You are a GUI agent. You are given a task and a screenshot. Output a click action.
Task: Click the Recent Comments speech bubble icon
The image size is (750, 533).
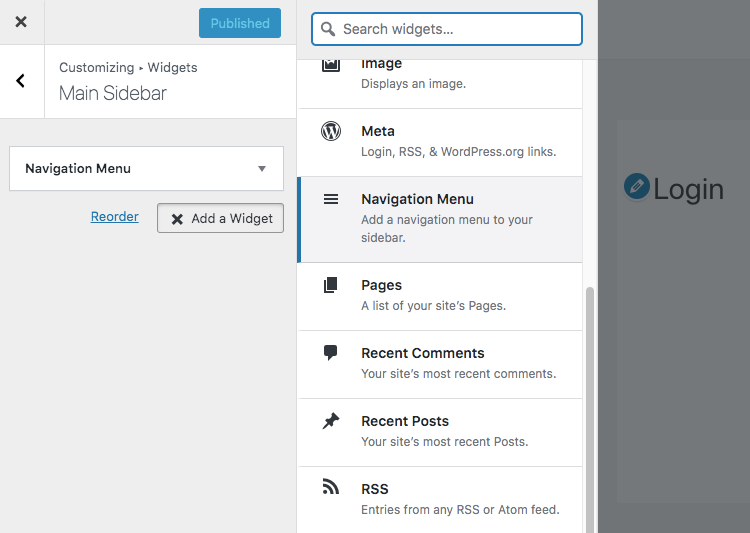click(x=331, y=353)
